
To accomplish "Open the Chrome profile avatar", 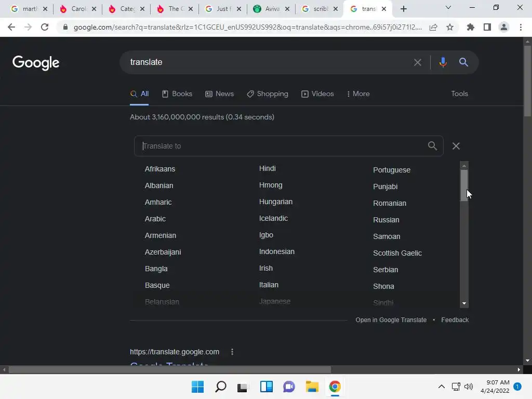I will 504,27.
